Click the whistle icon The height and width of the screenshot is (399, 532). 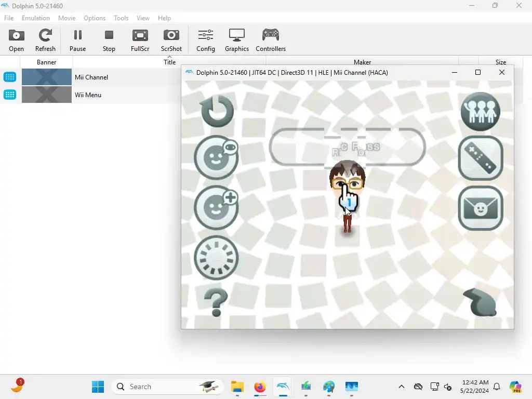480,302
